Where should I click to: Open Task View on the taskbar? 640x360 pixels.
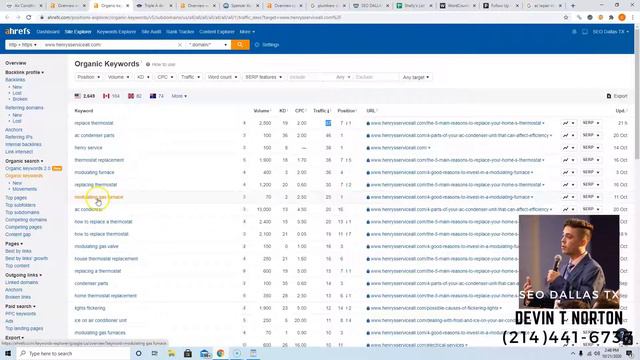point(155,353)
